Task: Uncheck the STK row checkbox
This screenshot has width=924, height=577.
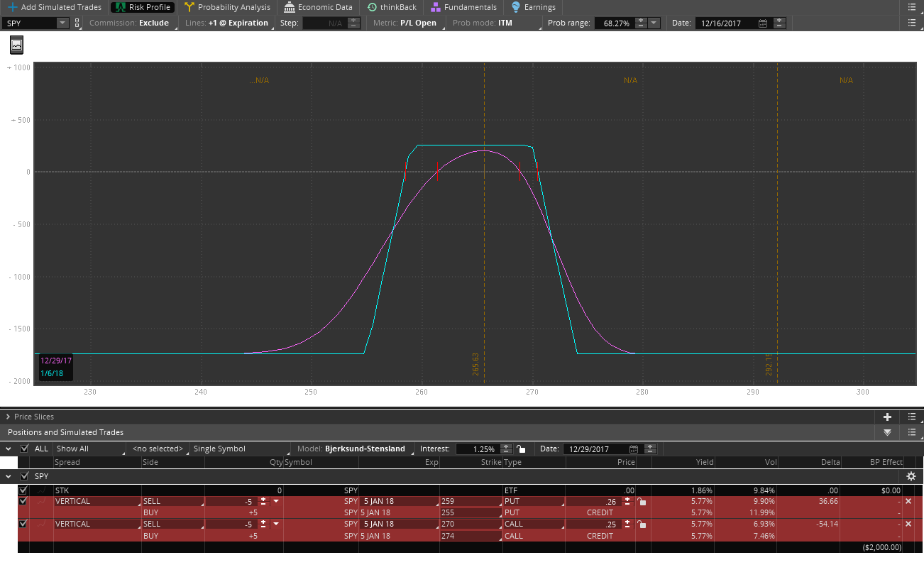Action: tap(23, 490)
